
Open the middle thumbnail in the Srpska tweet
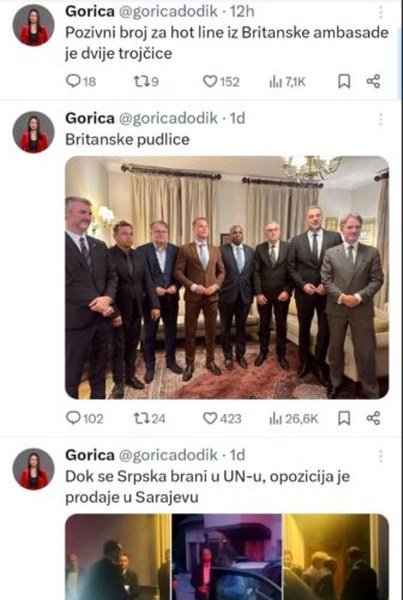[x=227, y=557]
